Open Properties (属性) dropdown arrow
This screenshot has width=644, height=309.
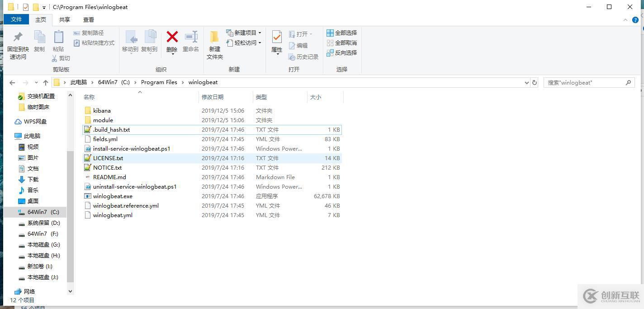277,55
